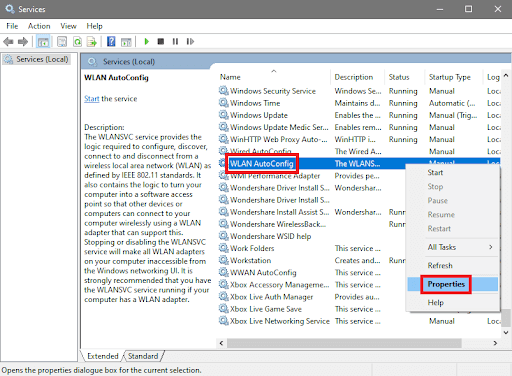Open the Help toolbar icon
The image size is (512, 376).
click(x=111, y=42)
